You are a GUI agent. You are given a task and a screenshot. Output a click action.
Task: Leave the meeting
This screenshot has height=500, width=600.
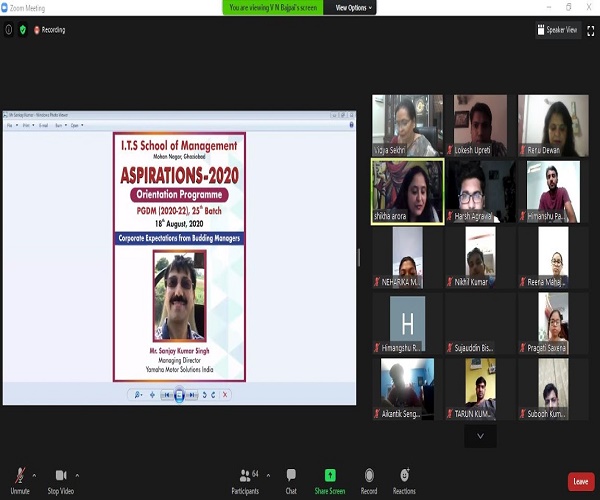(581, 481)
